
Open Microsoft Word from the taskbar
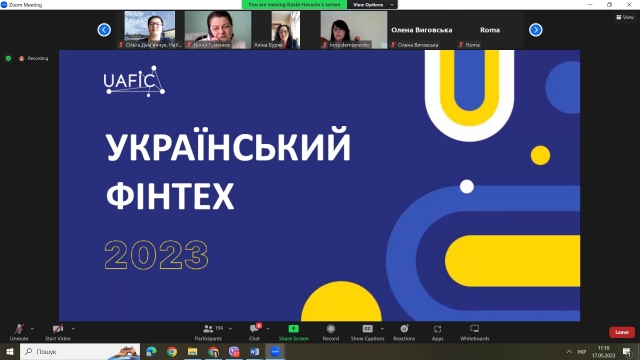point(254,351)
